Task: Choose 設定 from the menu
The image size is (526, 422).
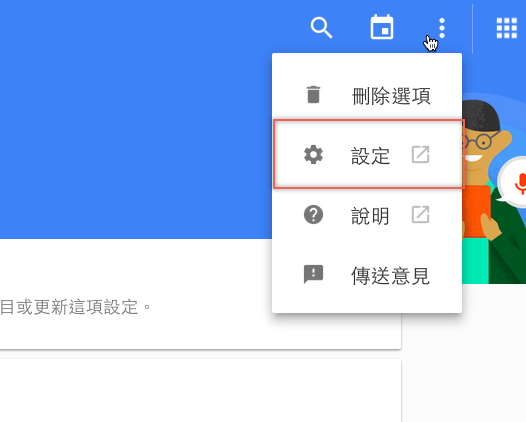Action: click(368, 154)
